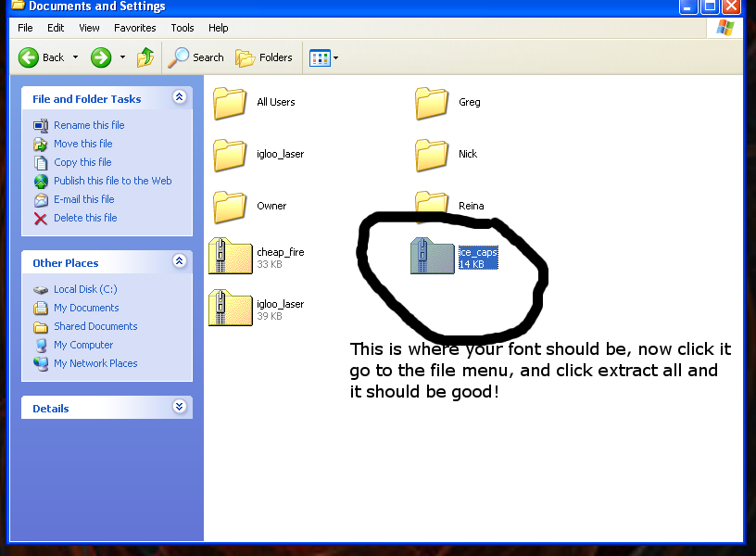Open the Favorites menu
Screen dimensions: 756x556
pyautogui.click(x=135, y=28)
